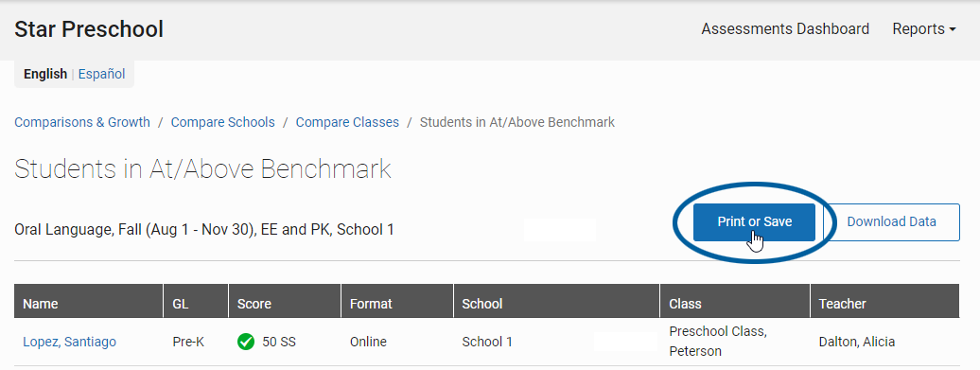Open Assessments Dashboard
Viewport: 980px width, 370px height.
(785, 29)
